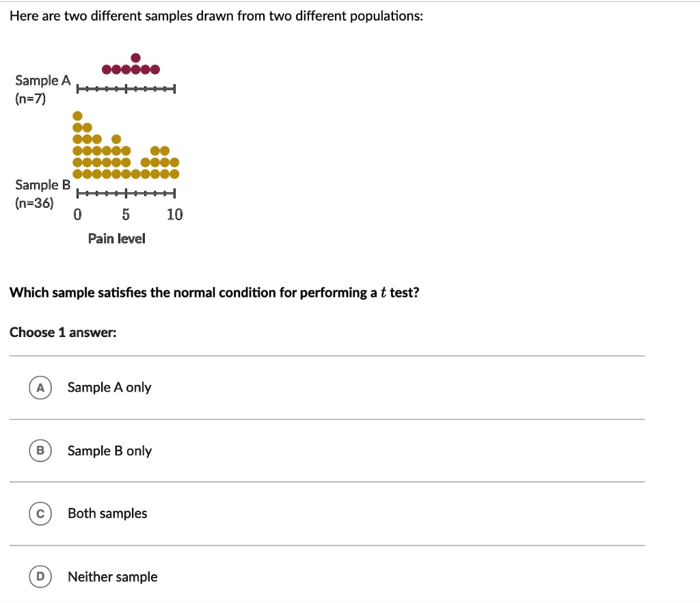The width and height of the screenshot is (700, 603).
Task: Choose the 'Sample B only' answer text
Action: click(x=109, y=451)
